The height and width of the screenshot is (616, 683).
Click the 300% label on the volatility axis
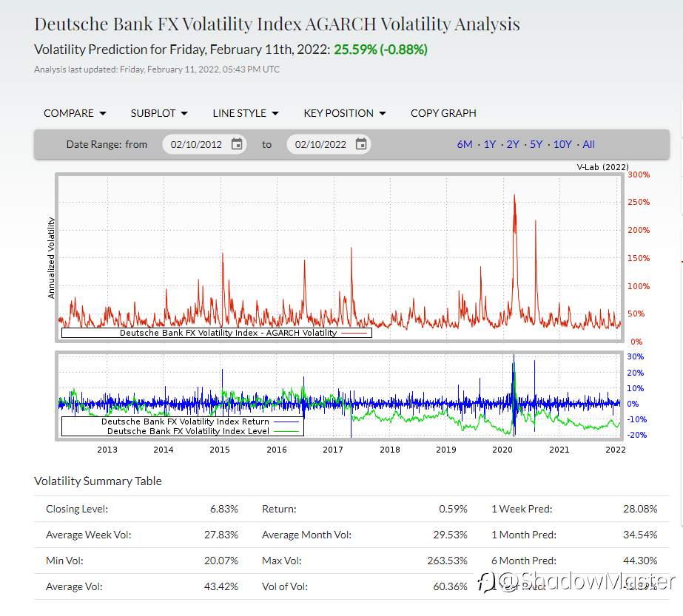[639, 175]
